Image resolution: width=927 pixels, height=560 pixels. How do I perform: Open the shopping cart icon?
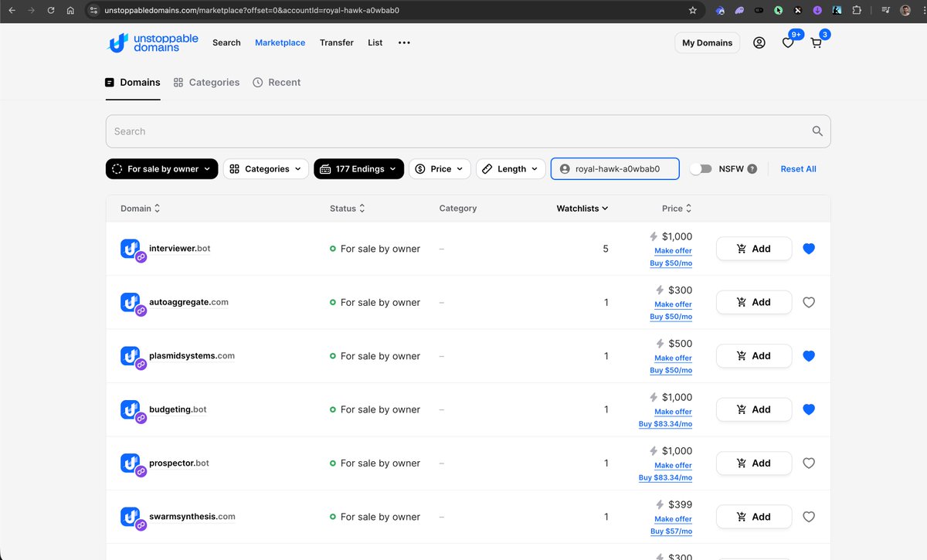(816, 43)
